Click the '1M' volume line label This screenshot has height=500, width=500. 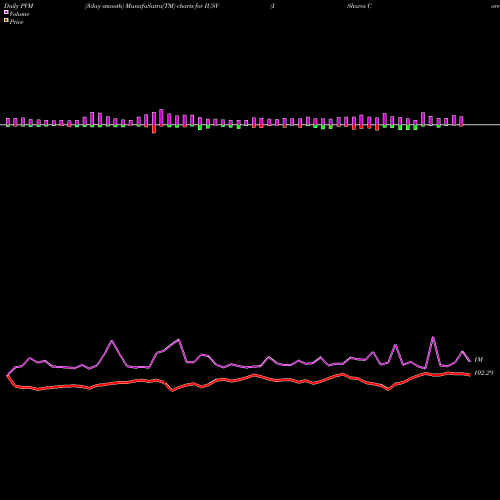coord(478,360)
